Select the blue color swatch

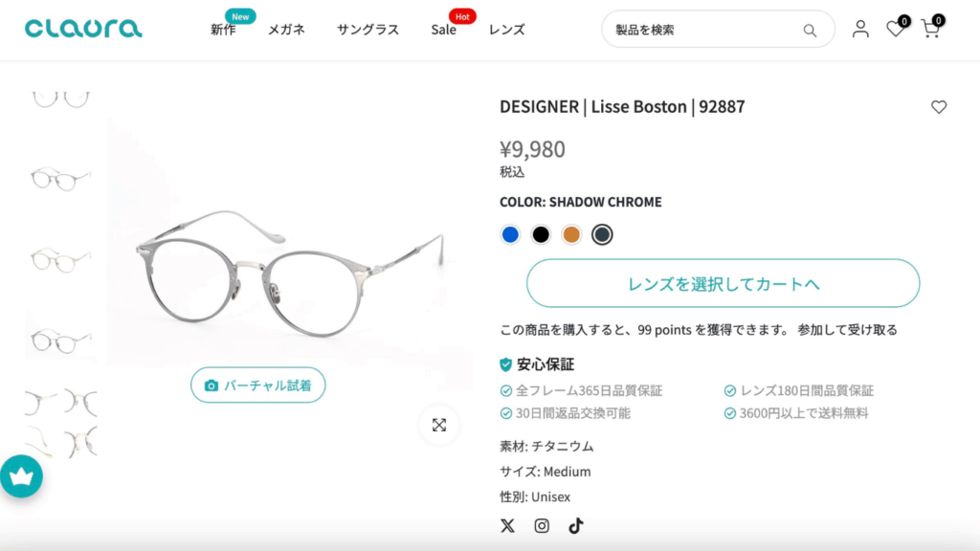pyautogui.click(x=510, y=234)
